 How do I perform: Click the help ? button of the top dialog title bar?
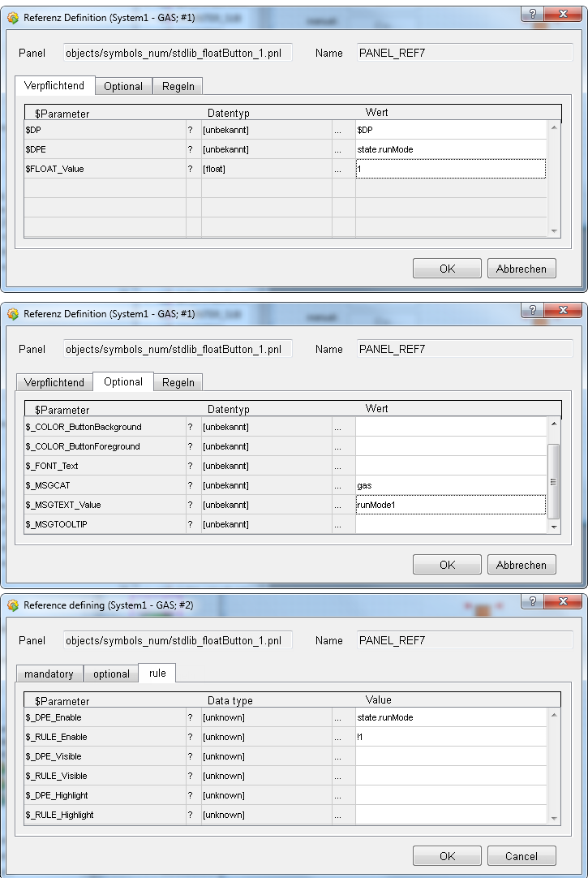tap(532, 14)
